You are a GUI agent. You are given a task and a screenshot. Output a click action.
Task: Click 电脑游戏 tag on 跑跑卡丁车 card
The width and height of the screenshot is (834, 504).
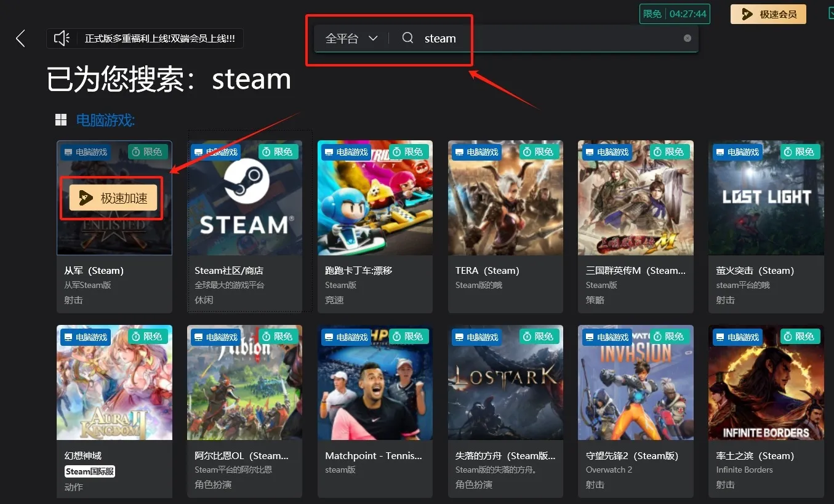(347, 152)
